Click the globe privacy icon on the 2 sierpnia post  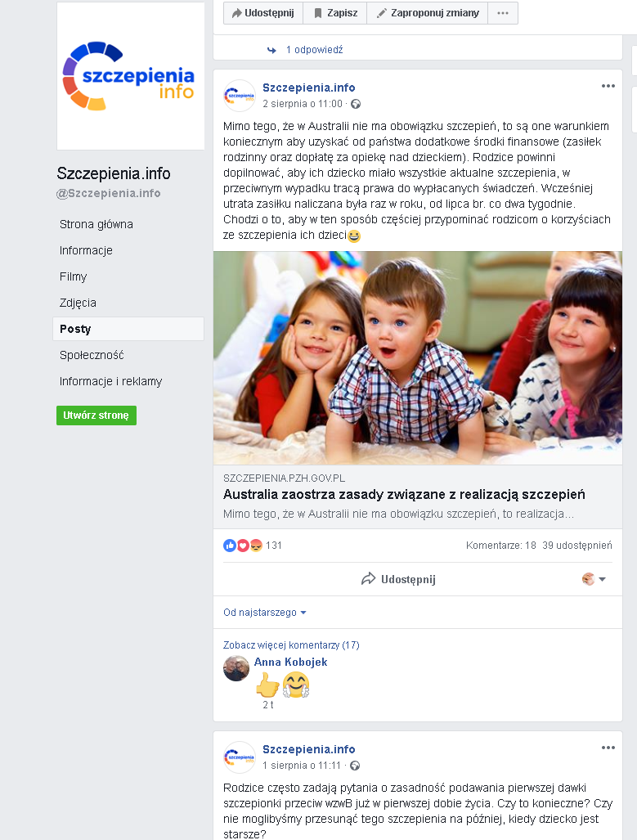click(x=355, y=104)
